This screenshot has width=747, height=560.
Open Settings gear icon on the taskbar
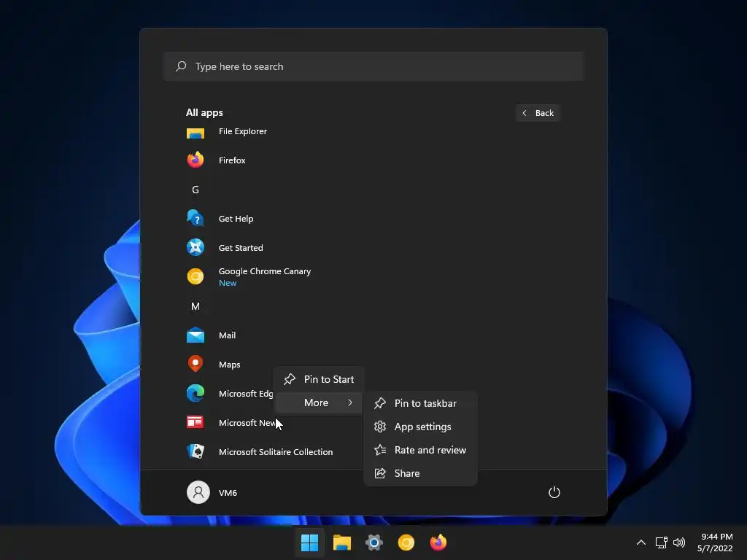click(x=374, y=542)
